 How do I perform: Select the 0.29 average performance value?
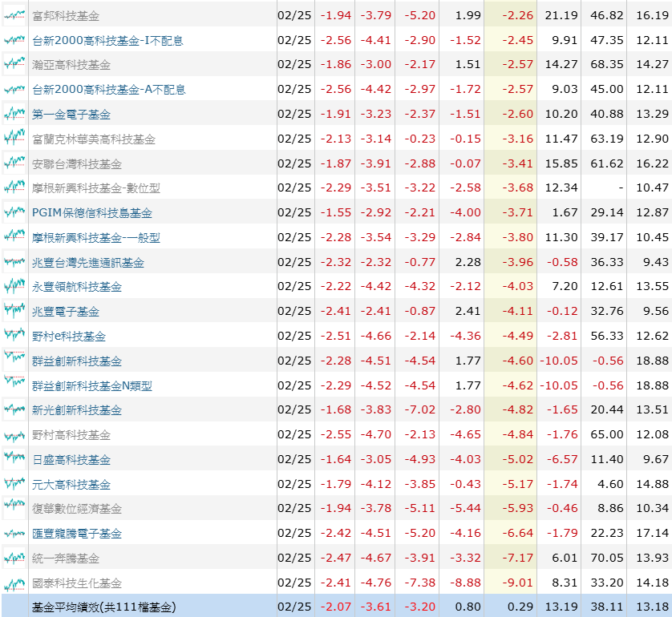[x=520, y=607]
